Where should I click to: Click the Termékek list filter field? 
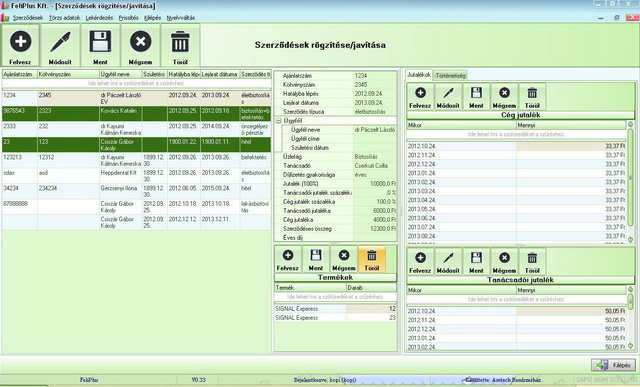coord(335,297)
